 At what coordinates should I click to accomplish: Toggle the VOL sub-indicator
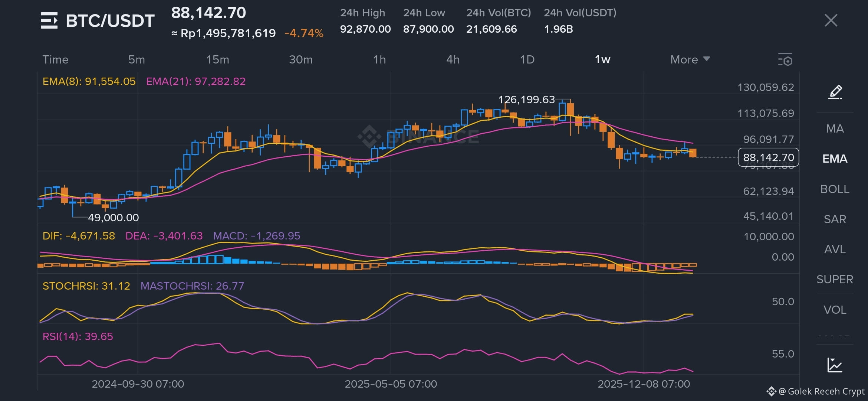(835, 310)
